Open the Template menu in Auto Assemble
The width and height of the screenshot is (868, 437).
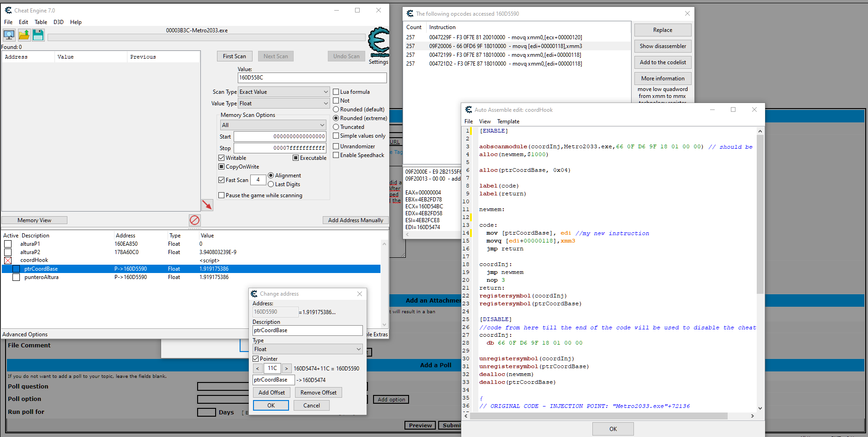[x=508, y=121]
